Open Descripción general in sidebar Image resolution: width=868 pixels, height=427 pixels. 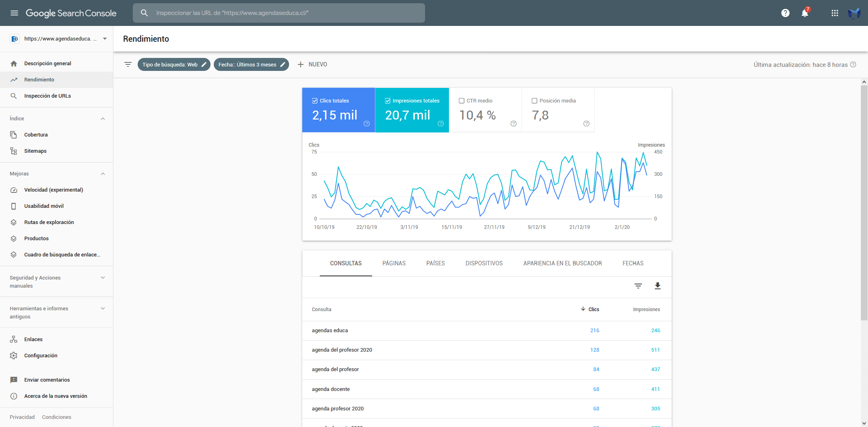[56, 63]
